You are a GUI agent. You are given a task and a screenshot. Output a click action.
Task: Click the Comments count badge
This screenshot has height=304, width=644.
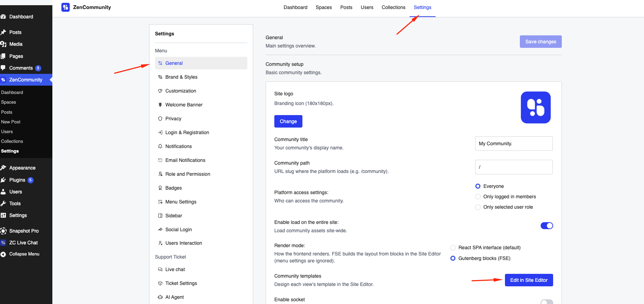point(38,68)
